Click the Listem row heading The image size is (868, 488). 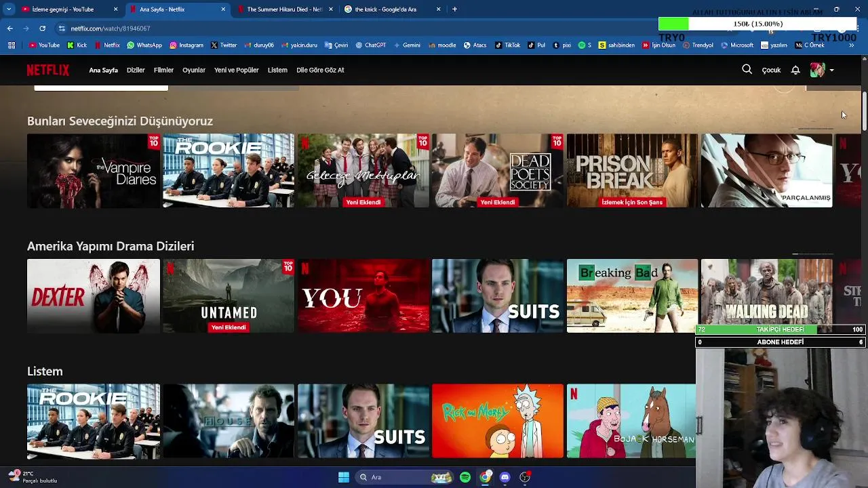45,371
